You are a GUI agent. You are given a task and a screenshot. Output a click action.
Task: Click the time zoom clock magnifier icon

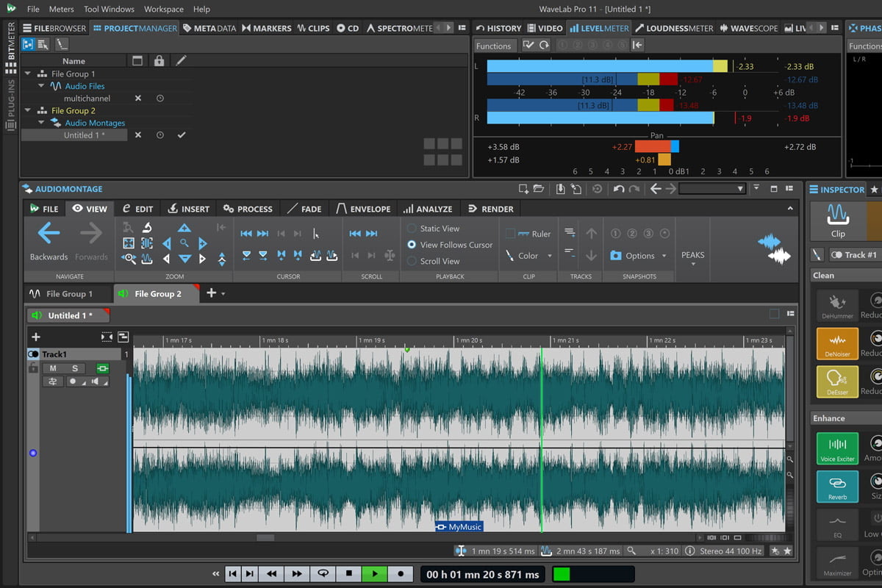129,259
